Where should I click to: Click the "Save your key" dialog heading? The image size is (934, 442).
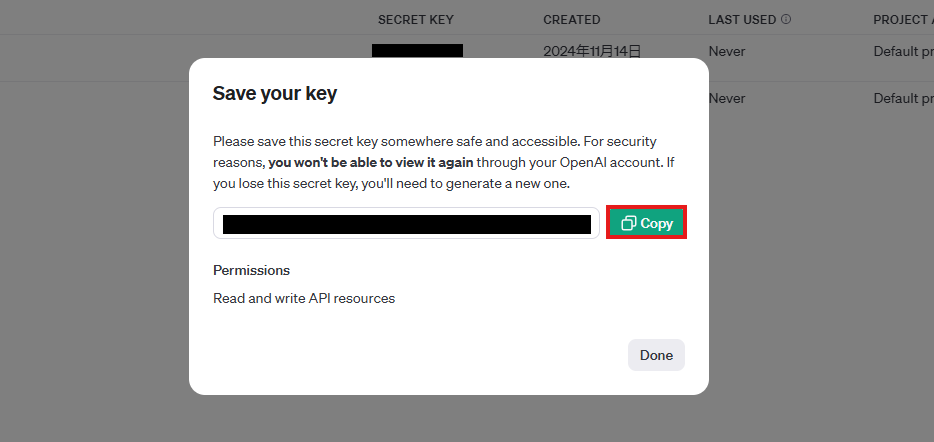(275, 94)
